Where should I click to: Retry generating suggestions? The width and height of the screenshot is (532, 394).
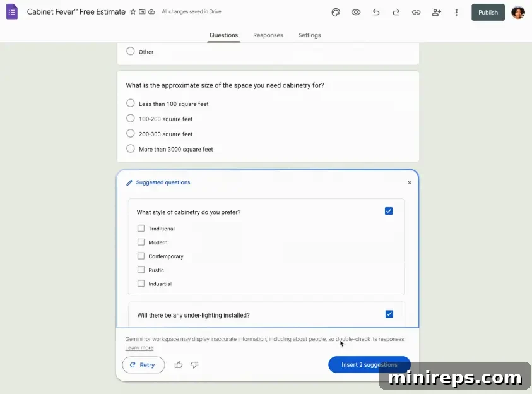(x=143, y=365)
